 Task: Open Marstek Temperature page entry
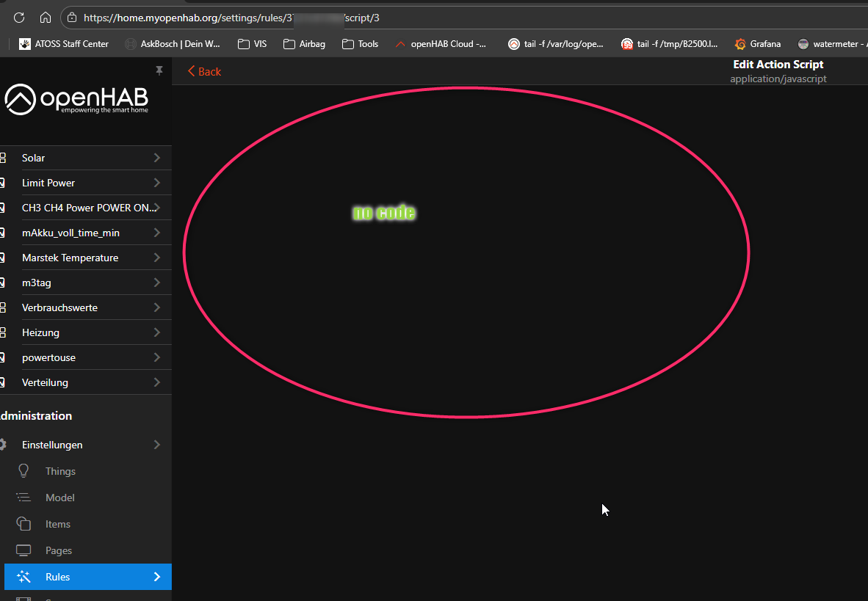coord(70,258)
